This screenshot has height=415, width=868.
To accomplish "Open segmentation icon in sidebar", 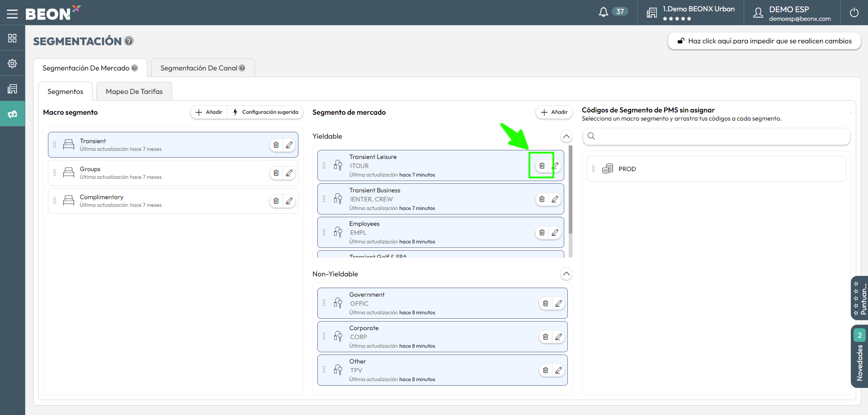I will pos(12,114).
